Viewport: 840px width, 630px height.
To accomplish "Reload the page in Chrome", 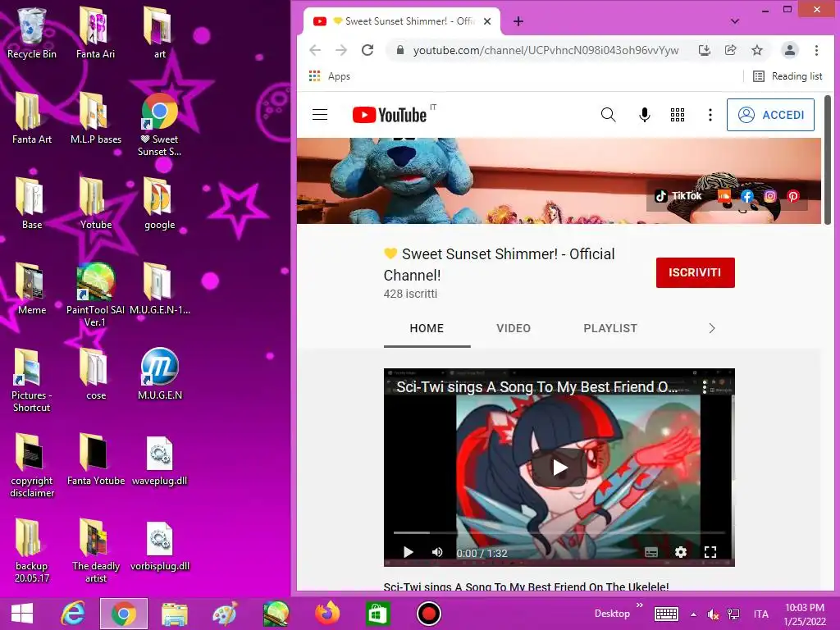I will 367,50.
